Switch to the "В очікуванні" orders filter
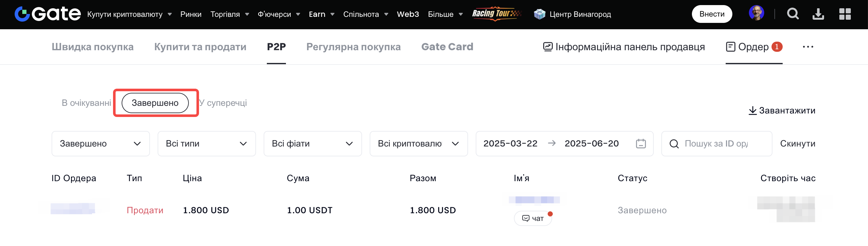 point(86,103)
